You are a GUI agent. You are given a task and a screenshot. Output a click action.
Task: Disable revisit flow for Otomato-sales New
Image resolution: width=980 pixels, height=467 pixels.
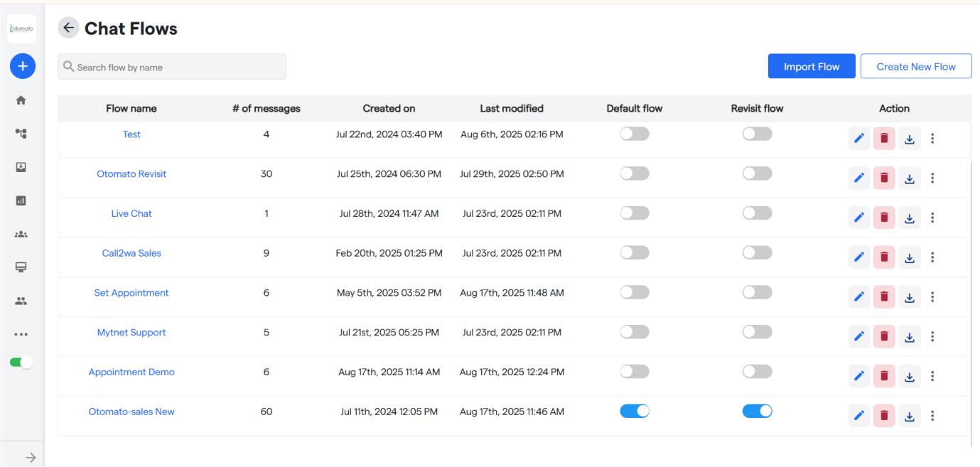[757, 411]
